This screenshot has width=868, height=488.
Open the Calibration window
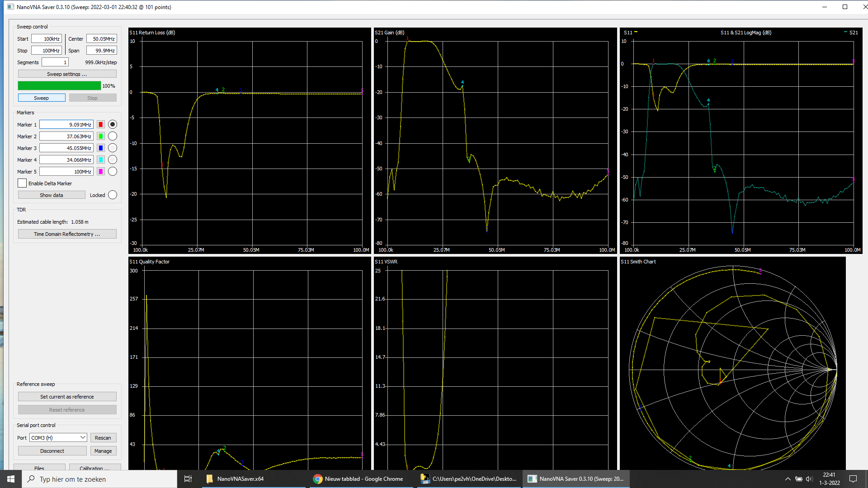[95, 467]
